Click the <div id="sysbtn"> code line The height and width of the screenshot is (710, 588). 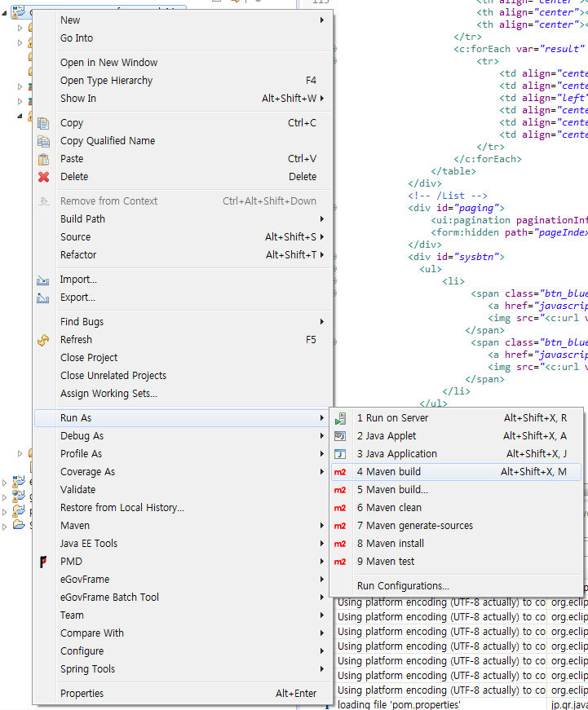point(456,258)
